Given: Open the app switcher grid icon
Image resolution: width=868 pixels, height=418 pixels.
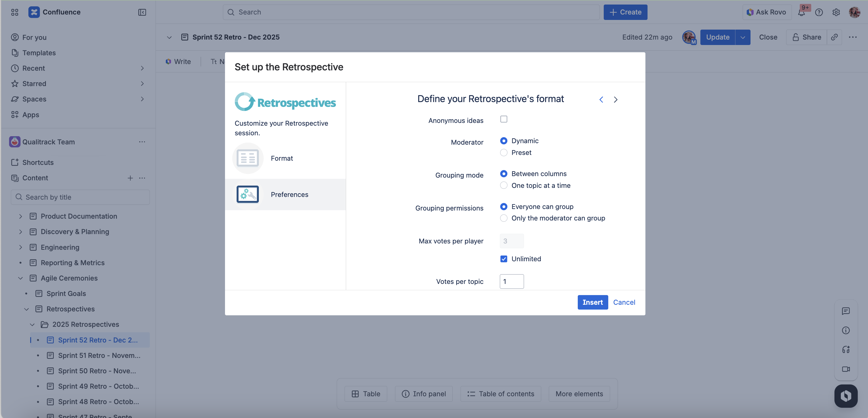Looking at the screenshot, I should click(14, 12).
